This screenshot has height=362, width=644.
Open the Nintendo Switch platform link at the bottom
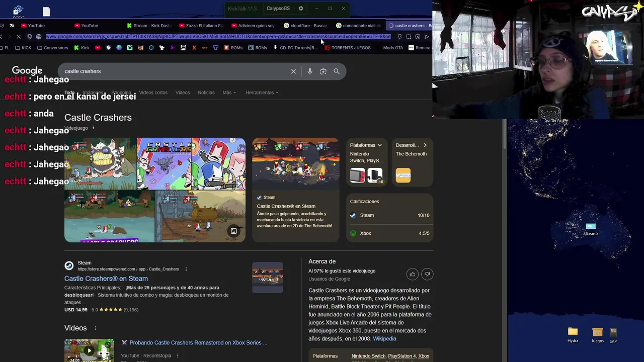pos(368,356)
